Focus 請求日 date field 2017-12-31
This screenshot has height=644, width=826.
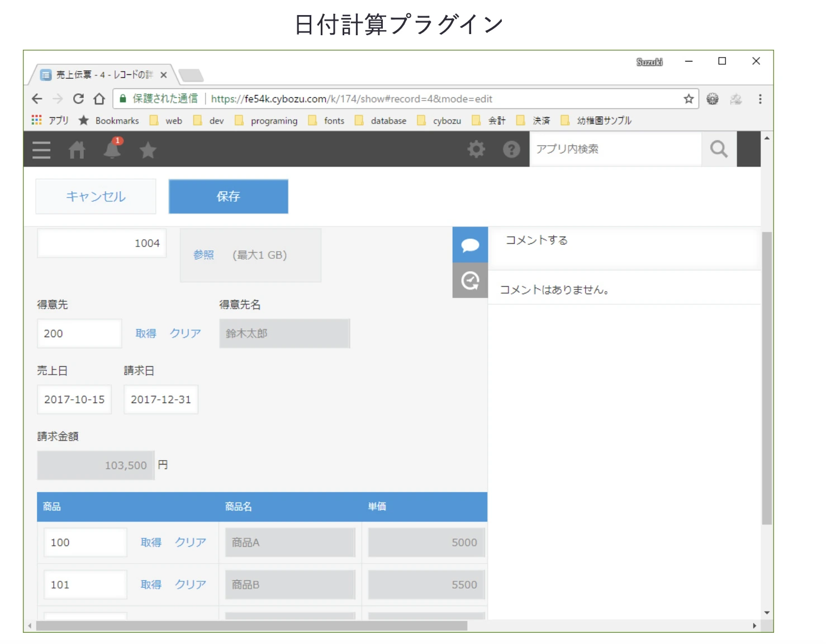coord(161,399)
